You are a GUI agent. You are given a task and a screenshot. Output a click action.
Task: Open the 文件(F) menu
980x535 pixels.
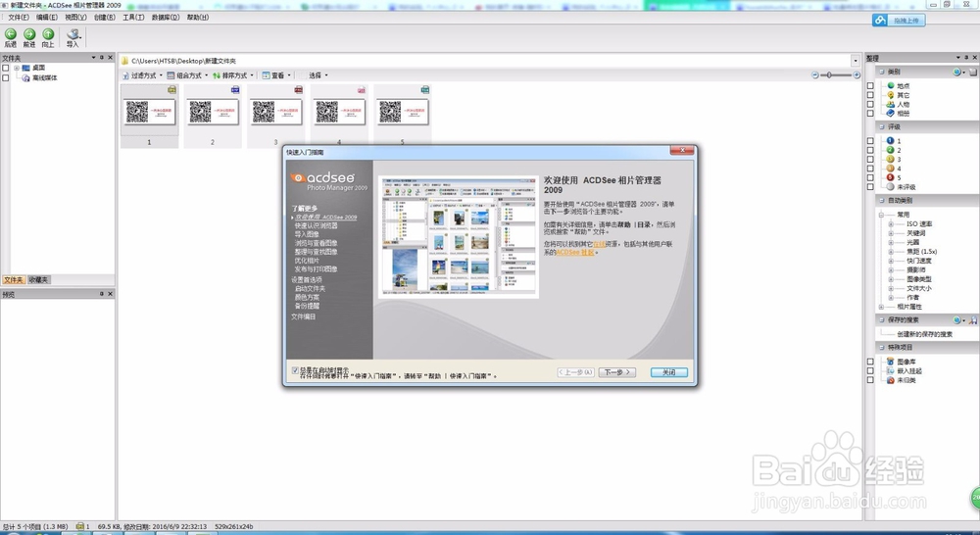[18, 18]
